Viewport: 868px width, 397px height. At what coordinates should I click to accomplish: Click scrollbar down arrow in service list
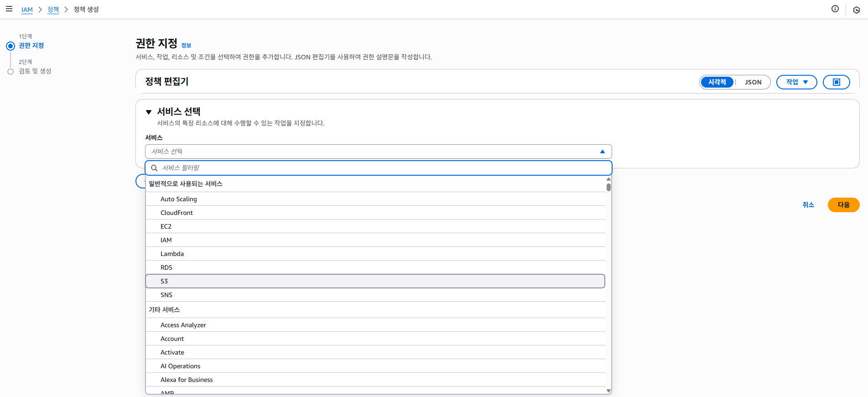[x=608, y=391]
